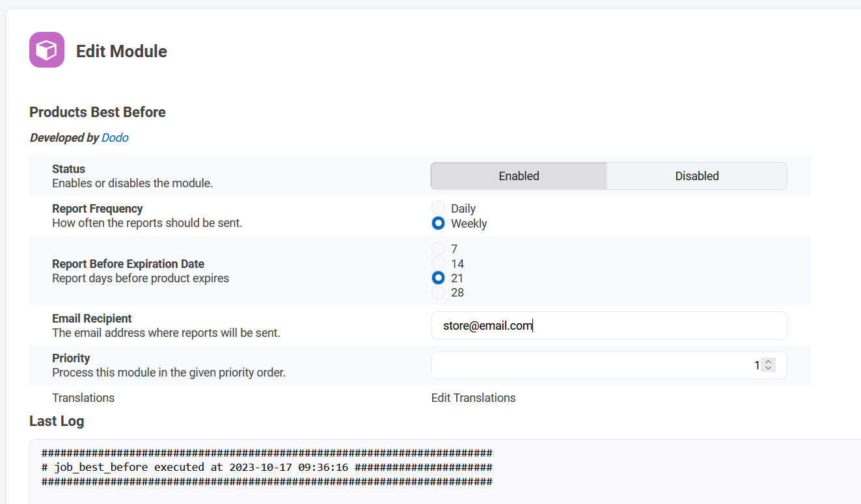Click the purple module cube icon
This screenshot has width=861, height=504.
47,50
